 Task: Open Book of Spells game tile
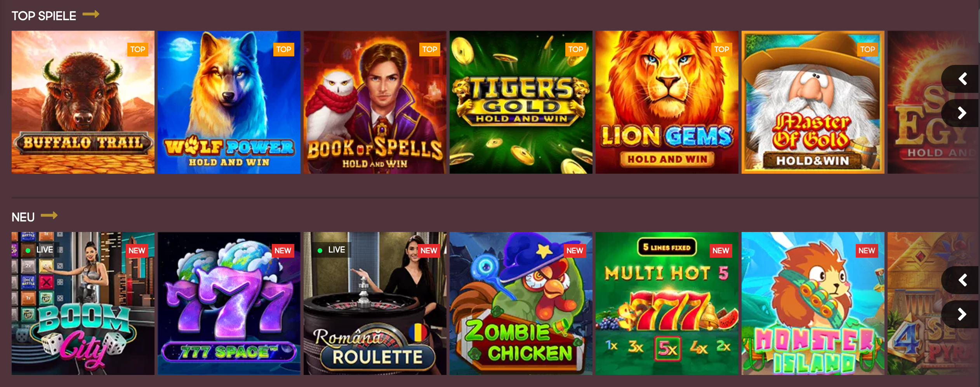point(375,102)
